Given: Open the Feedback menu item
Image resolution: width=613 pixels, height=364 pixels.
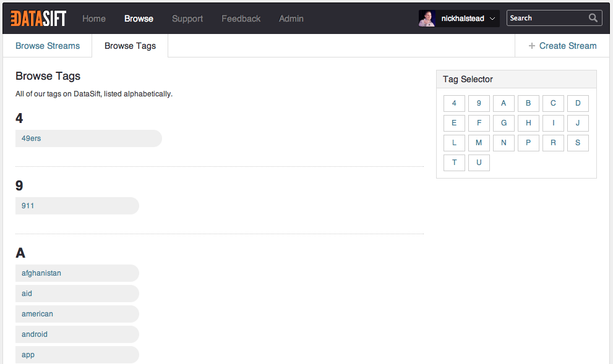Looking at the screenshot, I should point(241,19).
